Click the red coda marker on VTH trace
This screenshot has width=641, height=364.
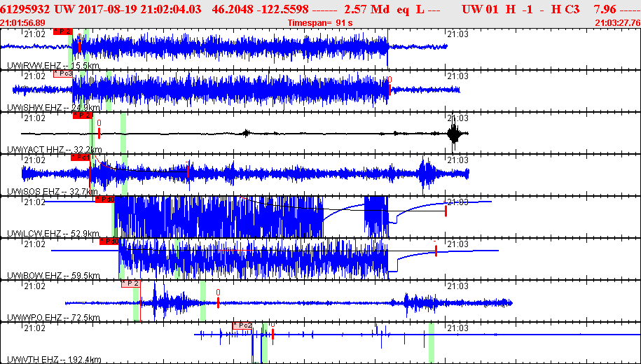pos(273,334)
